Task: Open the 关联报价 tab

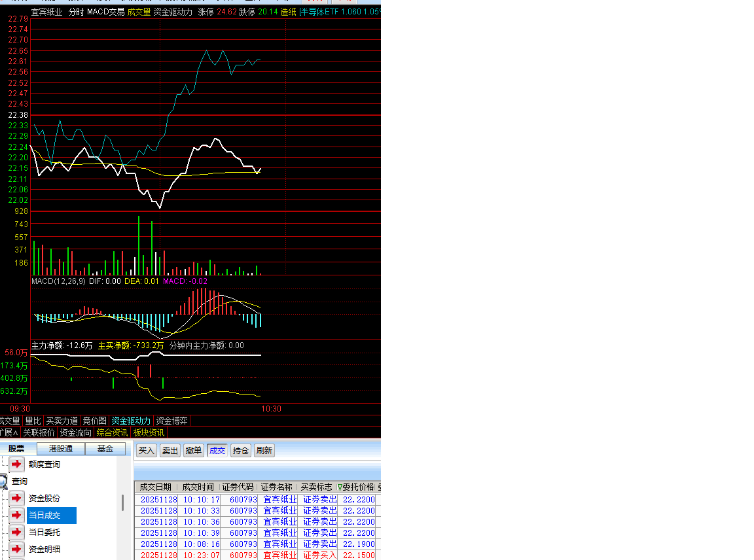Action: [39, 432]
